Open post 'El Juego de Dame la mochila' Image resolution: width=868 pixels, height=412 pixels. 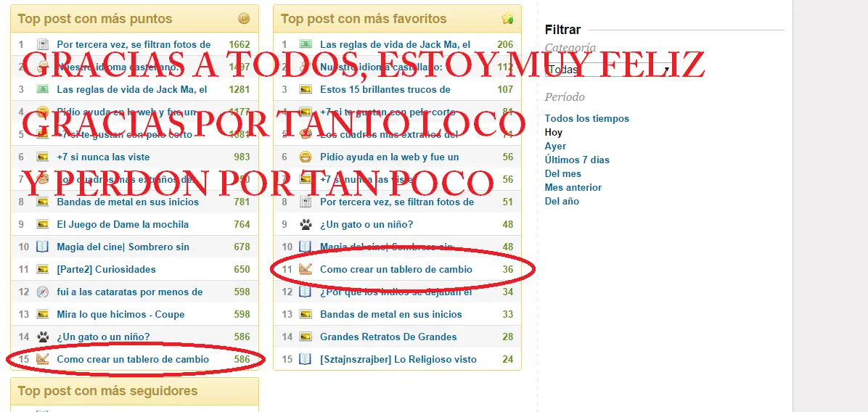(x=123, y=225)
